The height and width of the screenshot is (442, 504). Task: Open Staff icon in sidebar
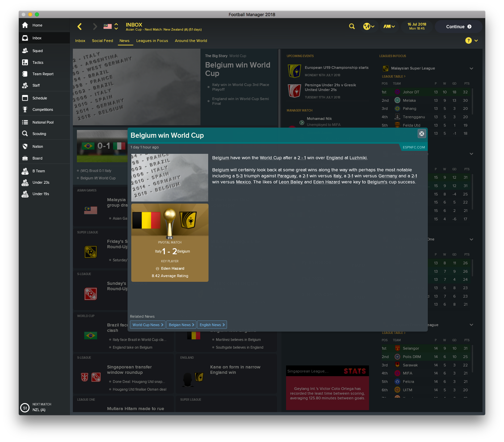[25, 85]
